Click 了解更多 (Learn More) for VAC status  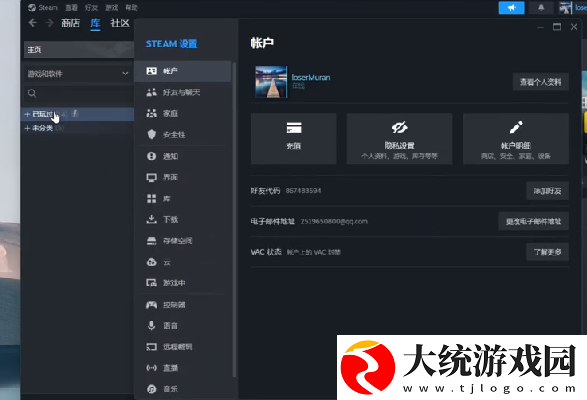pyautogui.click(x=547, y=252)
